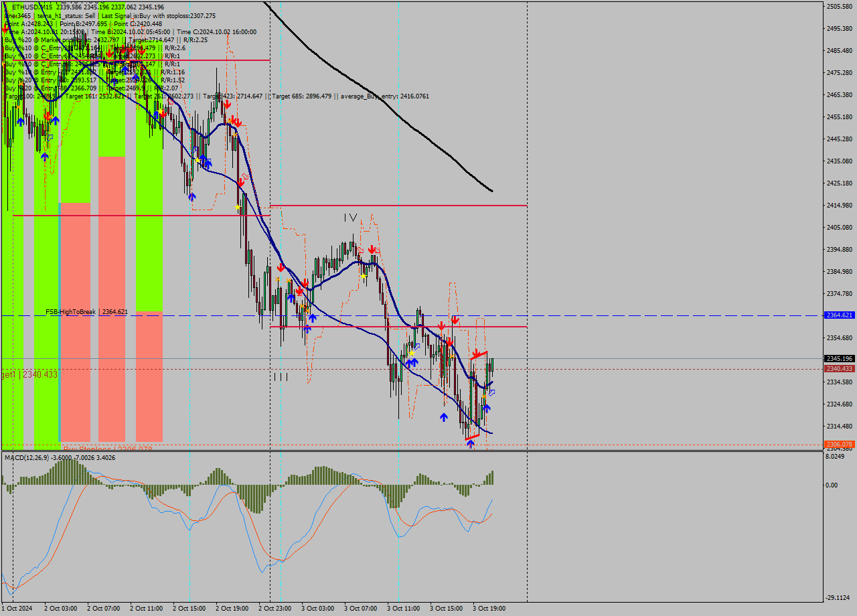Click the 2 Oct 23:00 time label

275,609
